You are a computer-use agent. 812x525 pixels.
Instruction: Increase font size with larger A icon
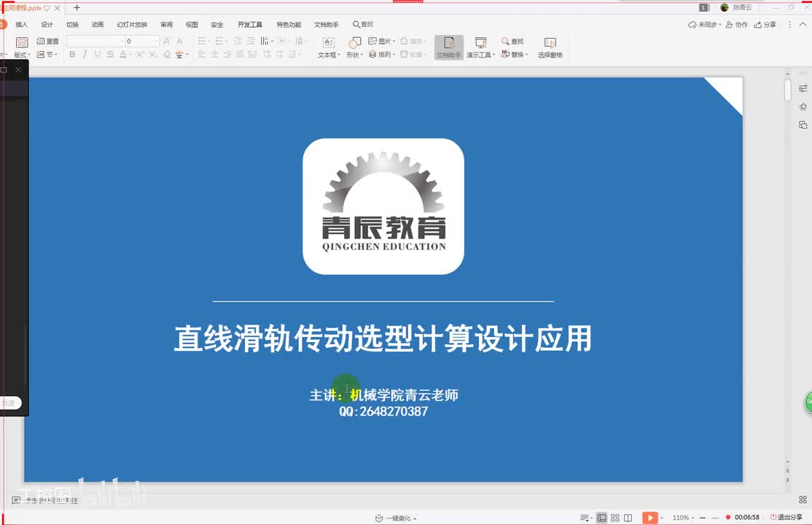[x=167, y=41]
